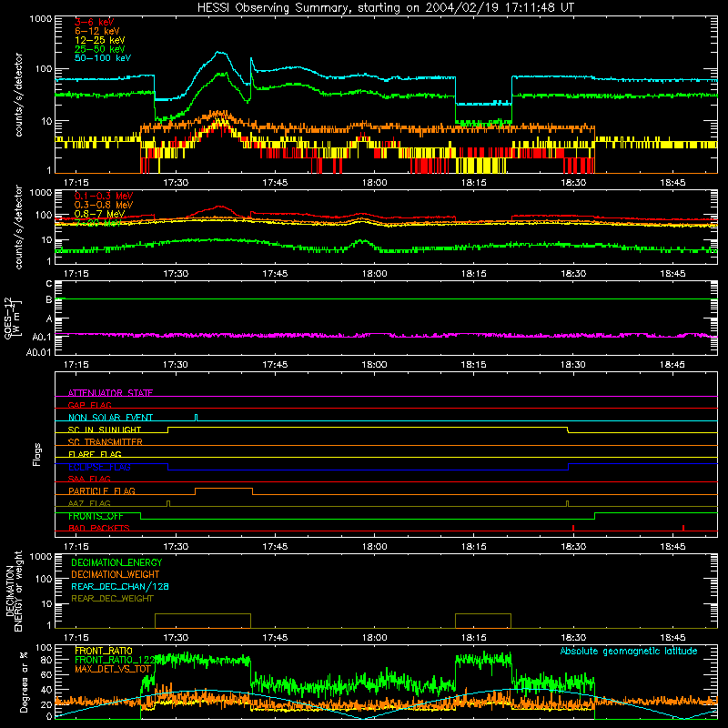Click the DECIMATION ENERGY or weight axis title
This screenshot has width=728, height=728.
pos(14,591)
